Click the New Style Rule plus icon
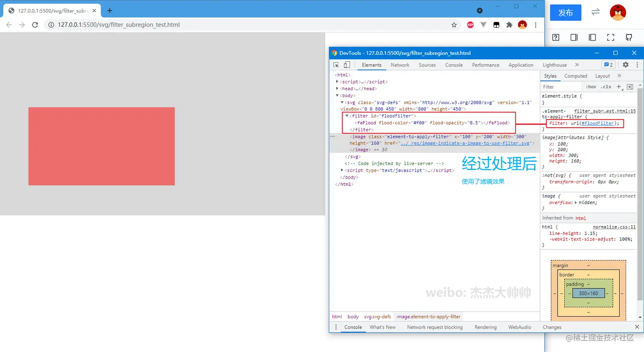The width and height of the screenshot is (644, 352). tap(619, 87)
